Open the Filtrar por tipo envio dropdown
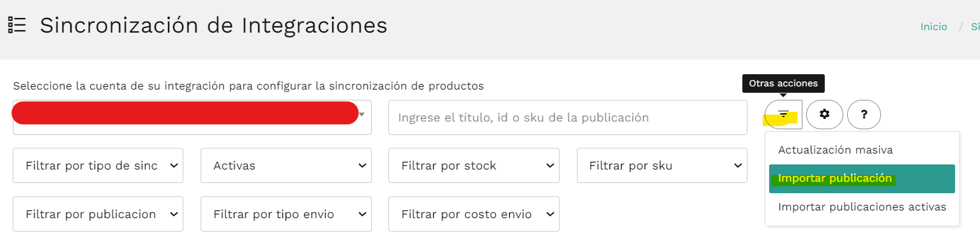Screen dimensions: 980x238 [x=286, y=214]
